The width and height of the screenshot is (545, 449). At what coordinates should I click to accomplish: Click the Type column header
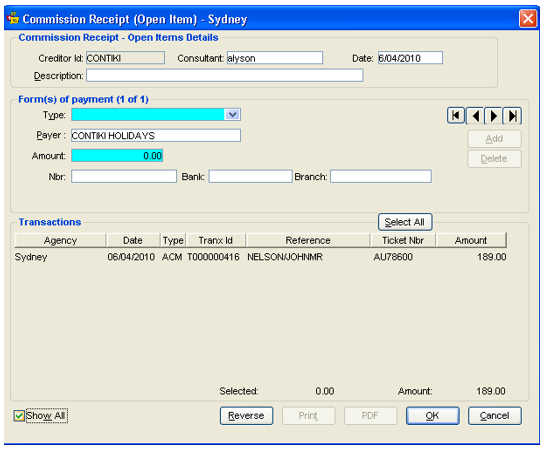(173, 240)
